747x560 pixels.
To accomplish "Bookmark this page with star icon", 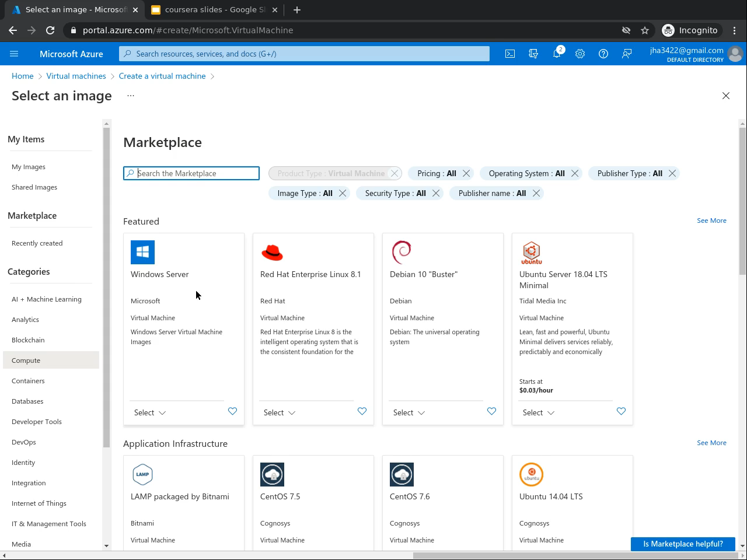I will [x=645, y=30].
